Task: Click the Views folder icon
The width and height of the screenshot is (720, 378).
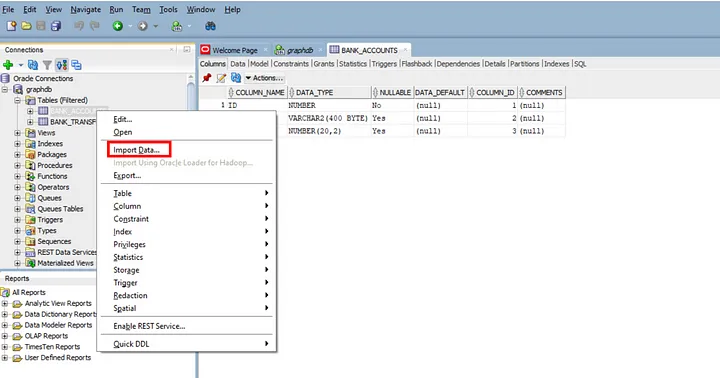Action: coord(30,133)
